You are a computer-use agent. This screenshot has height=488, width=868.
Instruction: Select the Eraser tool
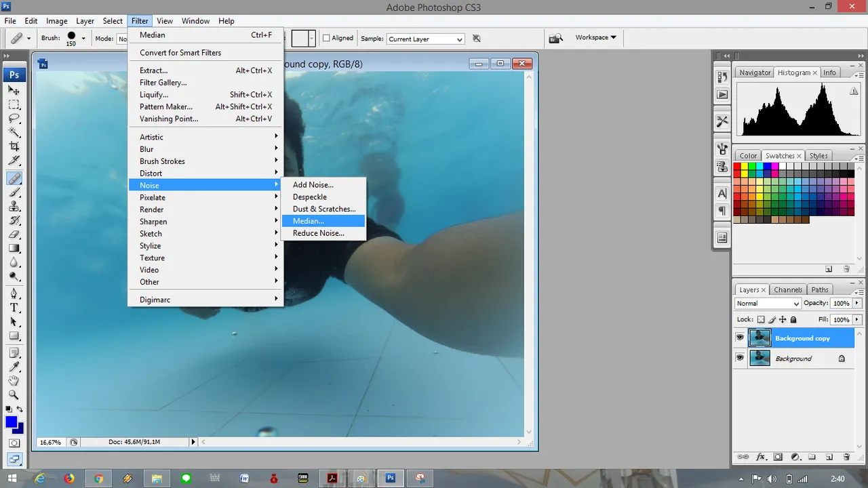pos(14,235)
